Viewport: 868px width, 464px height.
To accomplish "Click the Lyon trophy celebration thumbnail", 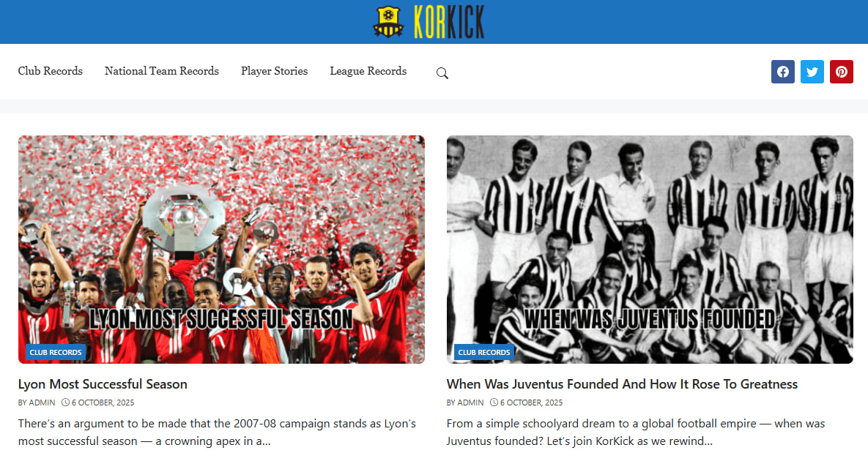I will 221,250.
